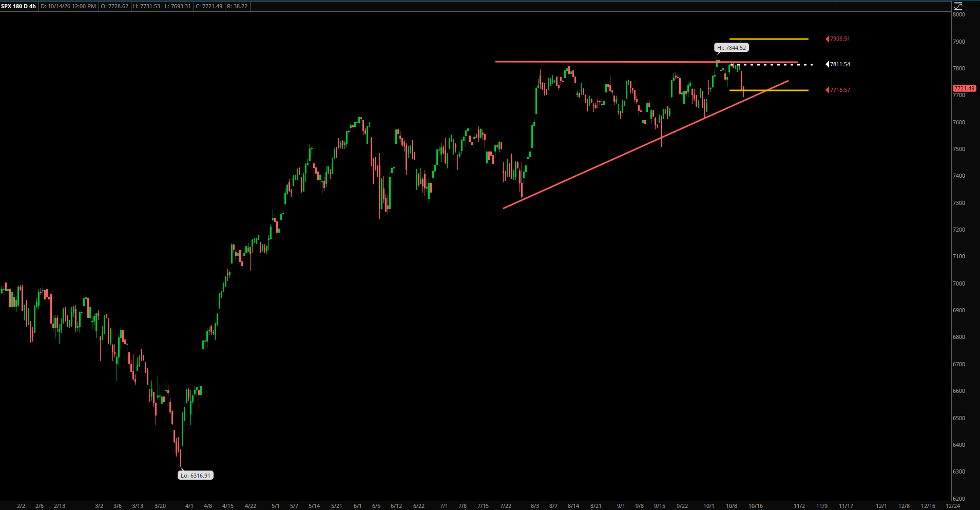The width and height of the screenshot is (980, 510).
Task: Click the range value R: 38.22
Action: 237,6
